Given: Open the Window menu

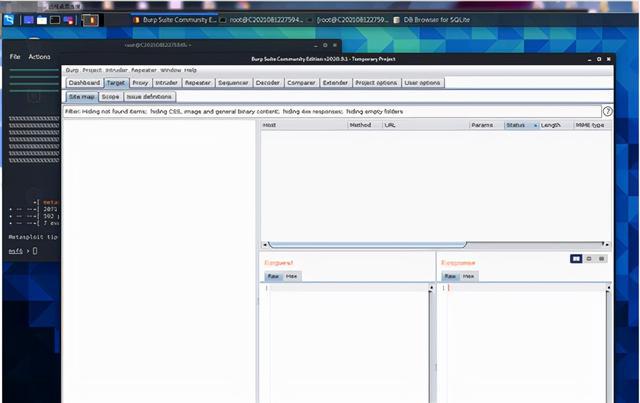Looking at the screenshot, I should (170, 70).
